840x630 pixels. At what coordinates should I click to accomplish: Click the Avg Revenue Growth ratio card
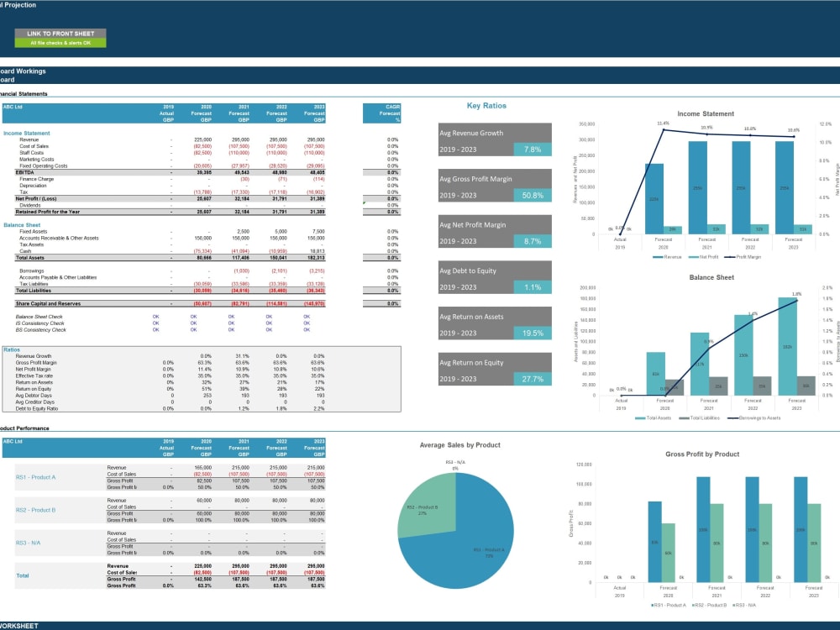coord(495,139)
